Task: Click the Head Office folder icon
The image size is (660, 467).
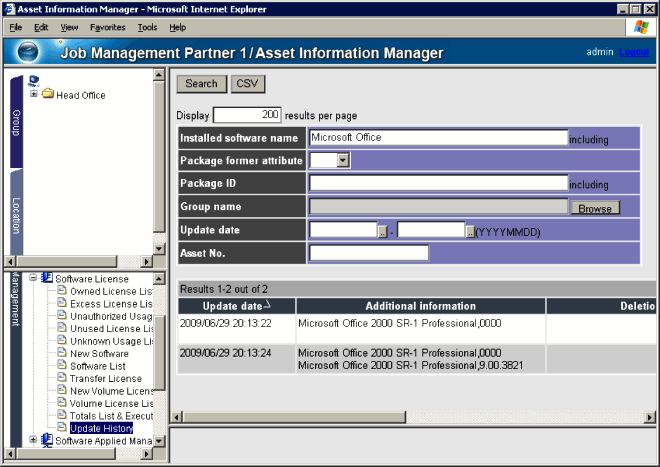Action: pyautogui.click(x=47, y=95)
